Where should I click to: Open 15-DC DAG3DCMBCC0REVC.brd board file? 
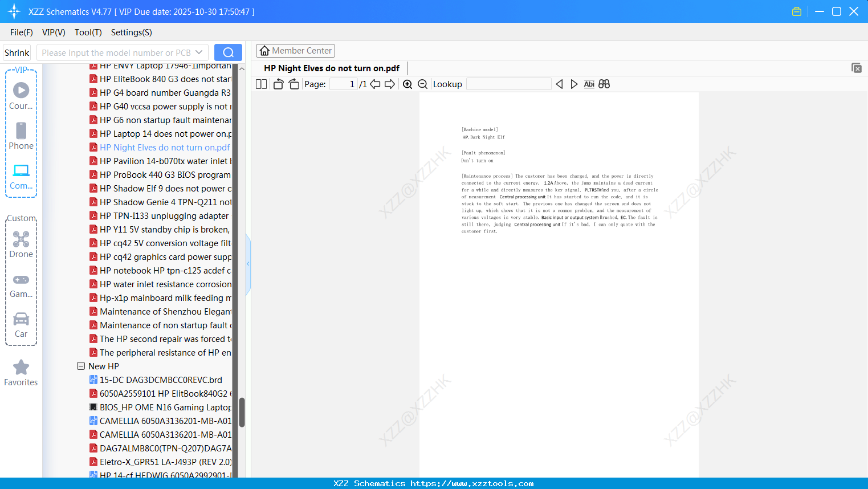(156, 380)
